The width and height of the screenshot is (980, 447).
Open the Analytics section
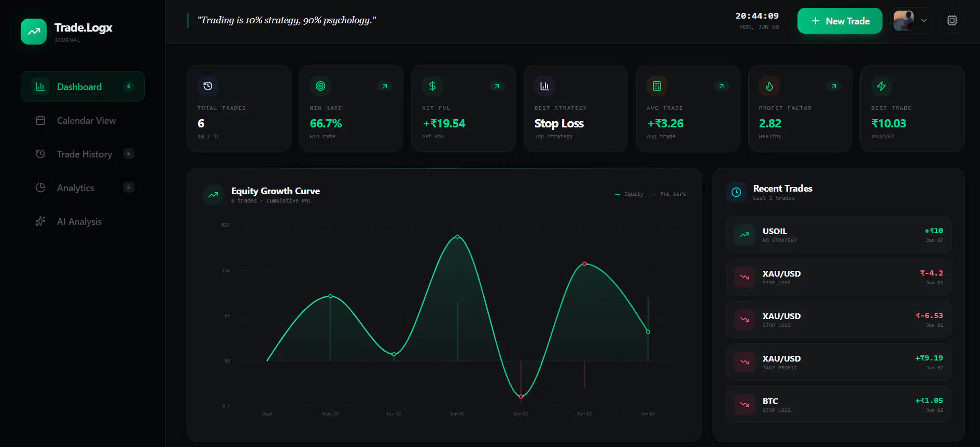(82, 188)
